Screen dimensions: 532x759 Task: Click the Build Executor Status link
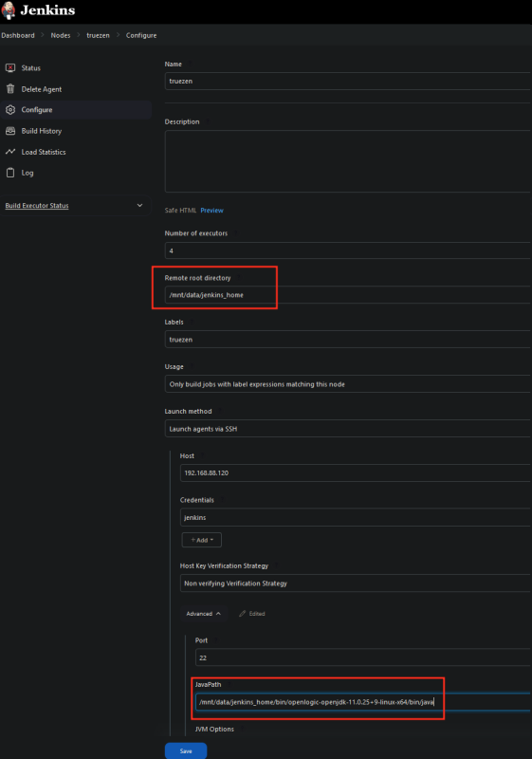[x=37, y=206]
